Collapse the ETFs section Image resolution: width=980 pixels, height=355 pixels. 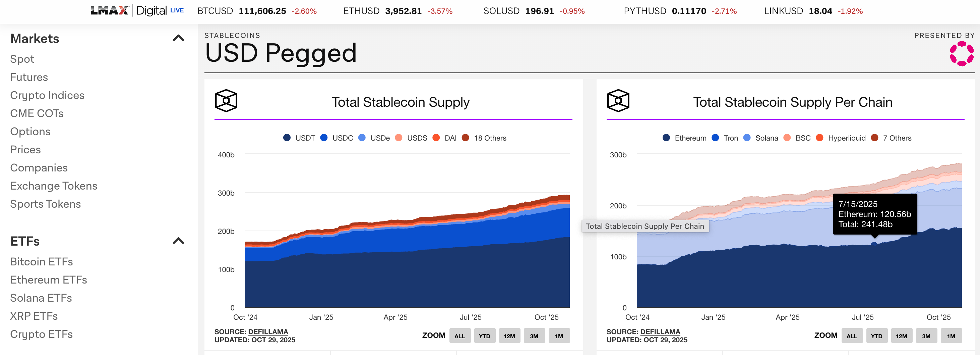[178, 241]
